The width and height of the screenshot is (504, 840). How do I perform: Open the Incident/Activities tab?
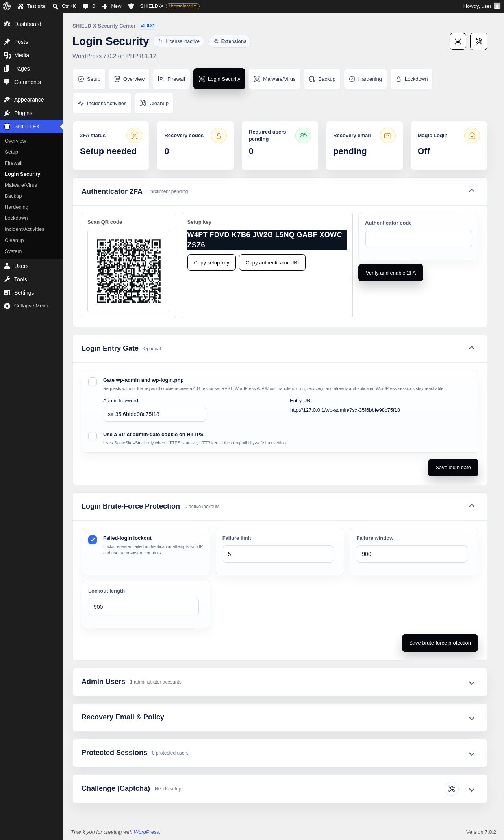pyautogui.click(x=102, y=103)
